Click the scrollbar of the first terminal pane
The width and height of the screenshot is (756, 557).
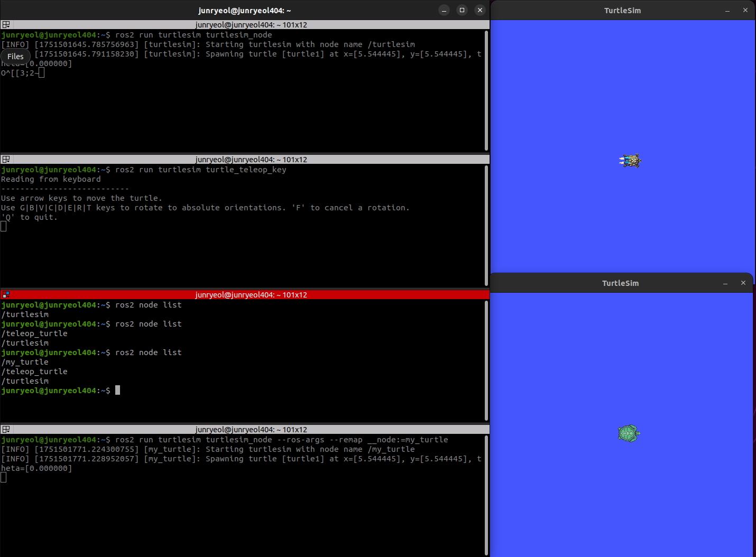[x=486, y=90]
